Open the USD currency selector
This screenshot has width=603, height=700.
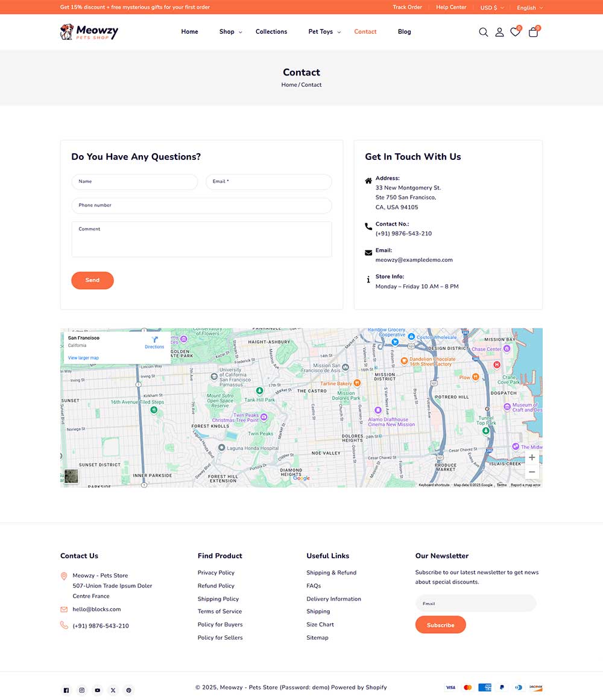point(491,7)
